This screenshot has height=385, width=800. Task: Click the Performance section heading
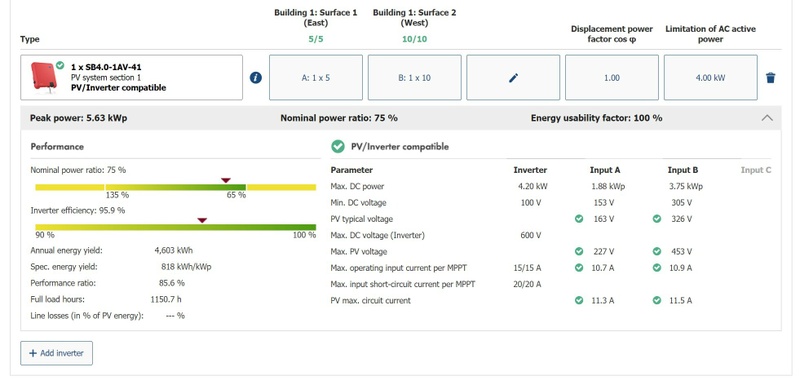point(57,146)
